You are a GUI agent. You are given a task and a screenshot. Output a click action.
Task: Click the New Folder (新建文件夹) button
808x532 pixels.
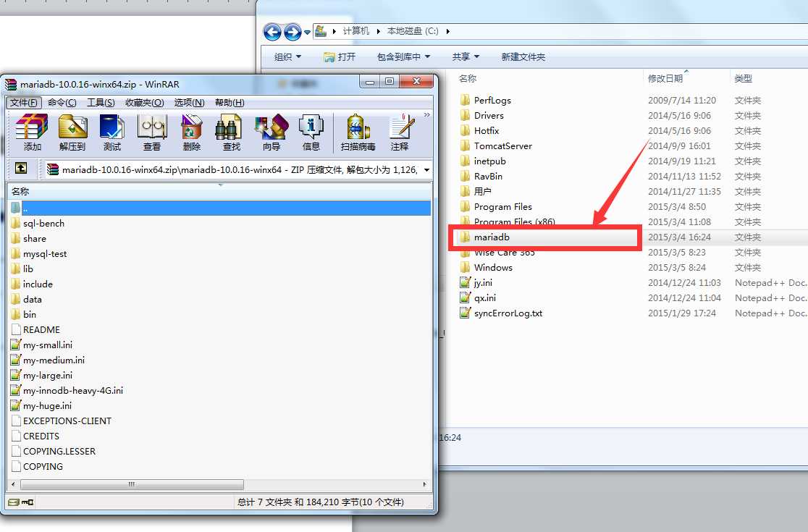tap(523, 56)
